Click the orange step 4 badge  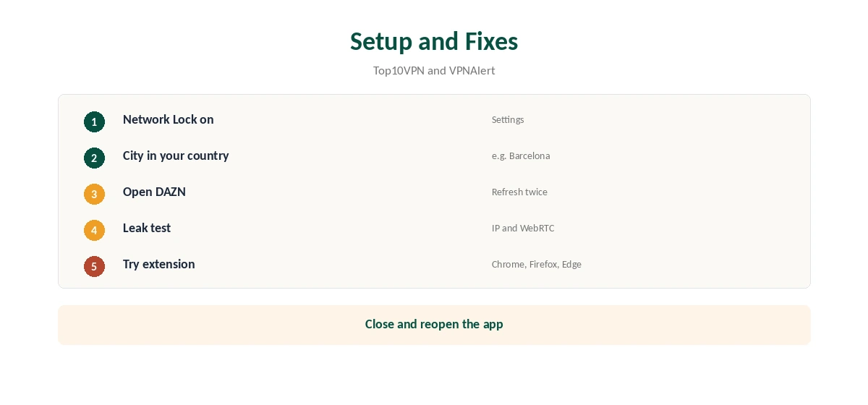[94, 230]
